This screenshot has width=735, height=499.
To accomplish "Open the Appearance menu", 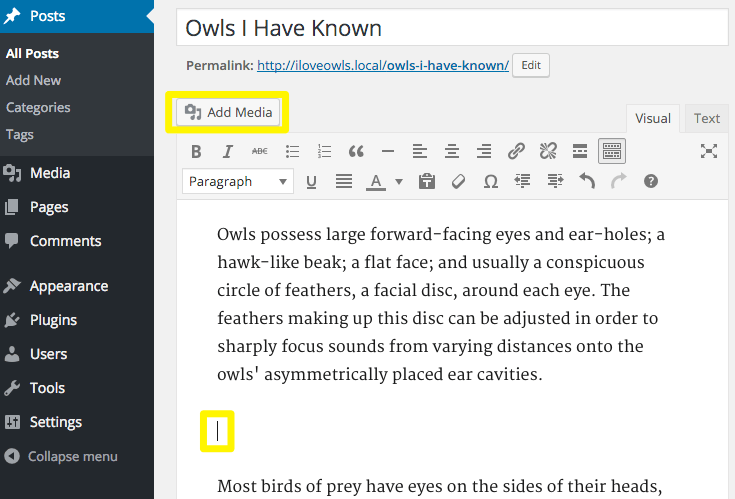I will pyautogui.click(x=77, y=286).
